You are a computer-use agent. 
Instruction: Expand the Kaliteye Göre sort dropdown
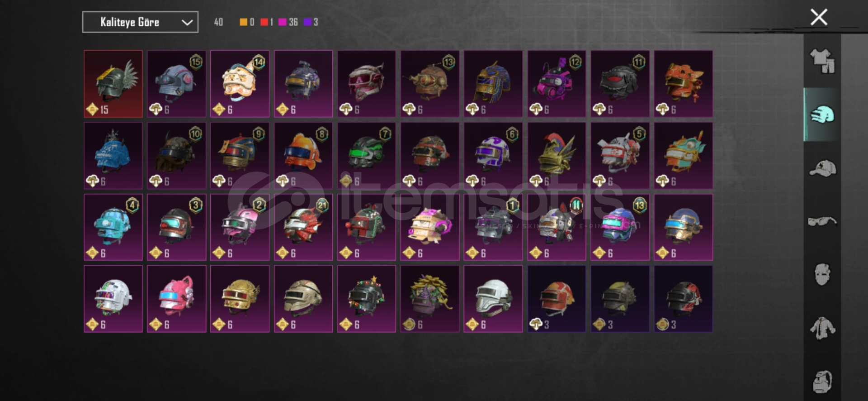coord(140,22)
